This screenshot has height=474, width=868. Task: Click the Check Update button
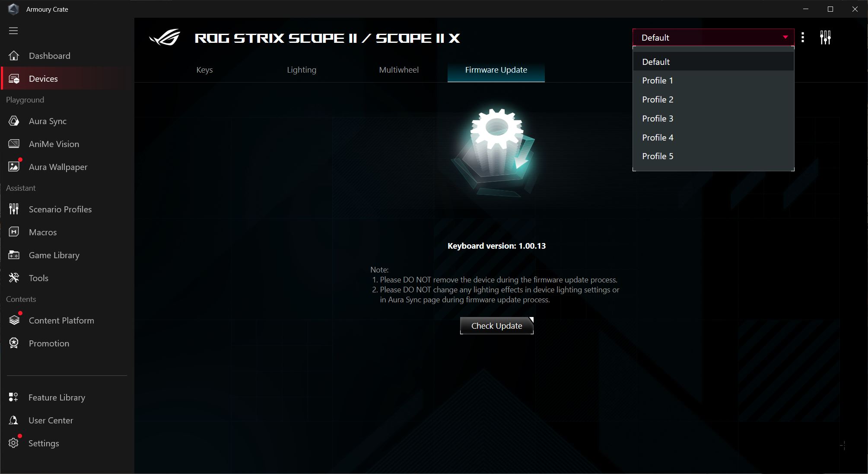[496, 326]
